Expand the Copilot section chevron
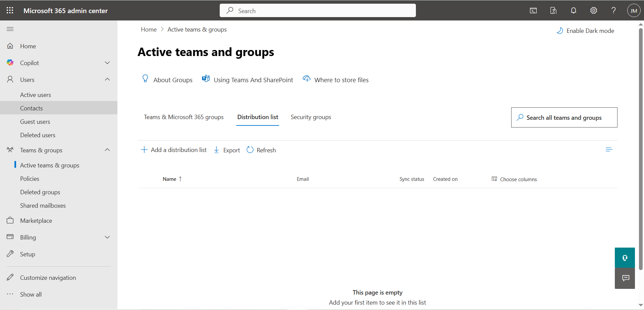 pyautogui.click(x=107, y=63)
